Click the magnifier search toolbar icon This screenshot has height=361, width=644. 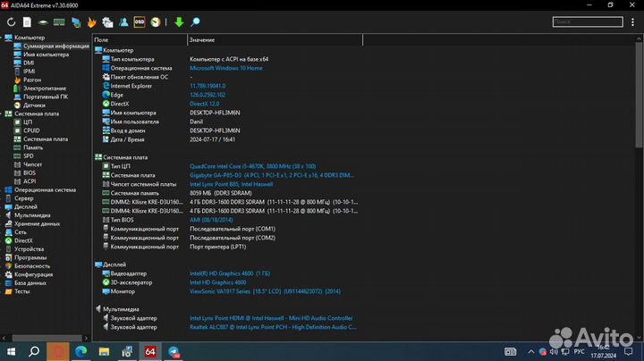[195, 21]
